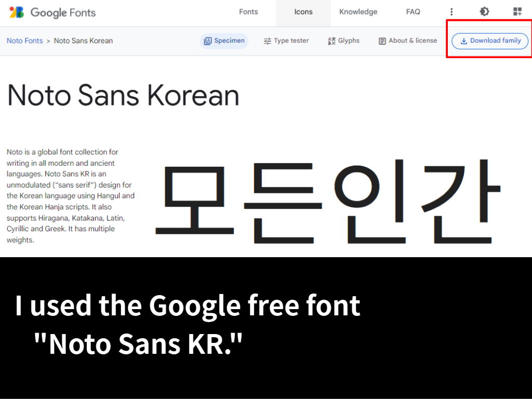
Task: Go to the Knowledge section
Action: pyautogui.click(x=358, y=12)
